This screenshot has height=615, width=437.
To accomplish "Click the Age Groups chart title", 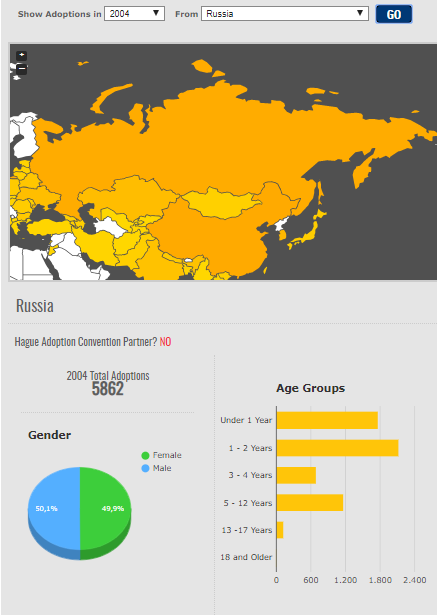I will pos(310,388).
